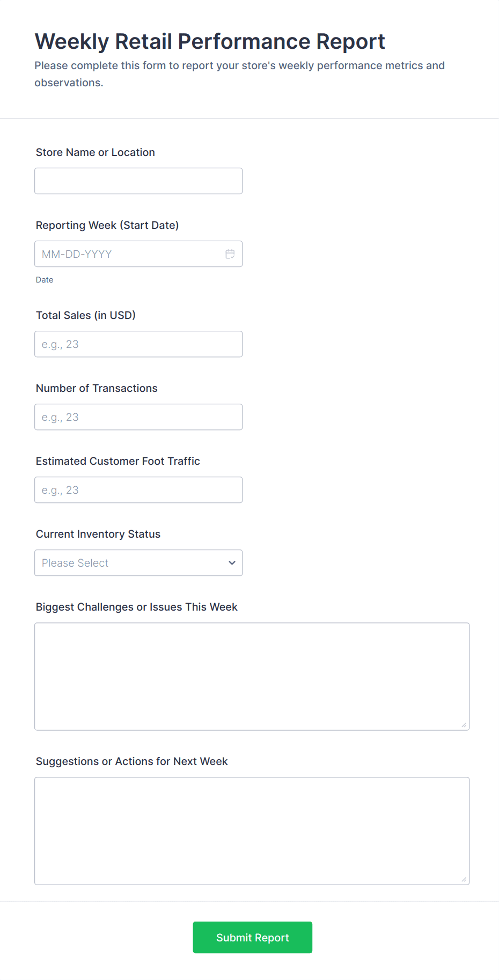
Task: Click the Total Sales input box
Action: click(138, 344)
